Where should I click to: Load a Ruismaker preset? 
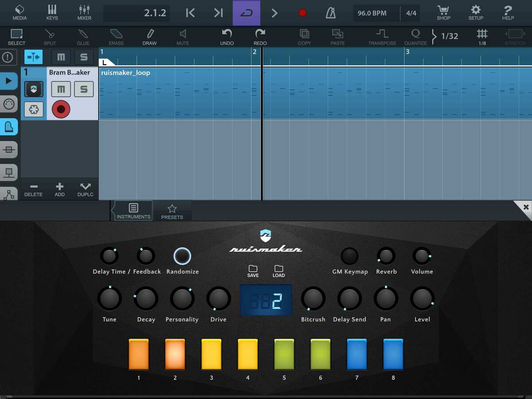click(x=278, y=271)
